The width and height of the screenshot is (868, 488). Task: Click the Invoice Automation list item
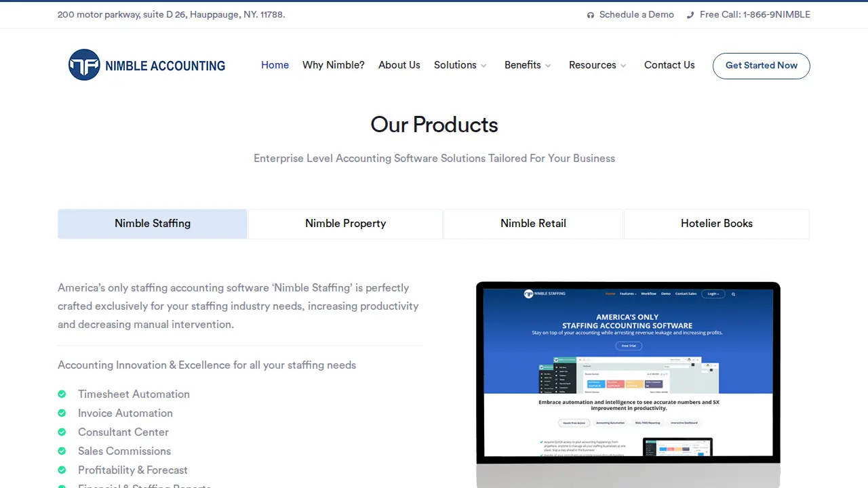[x=125, y=413]
